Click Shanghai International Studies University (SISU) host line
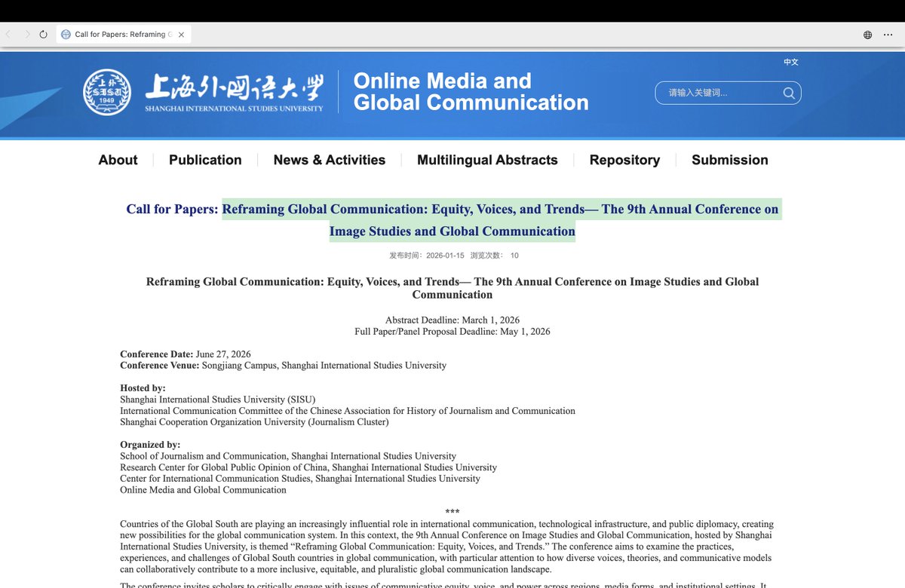Screen dimensions: 905x588 pyautogui.click(x=218, y=400)
